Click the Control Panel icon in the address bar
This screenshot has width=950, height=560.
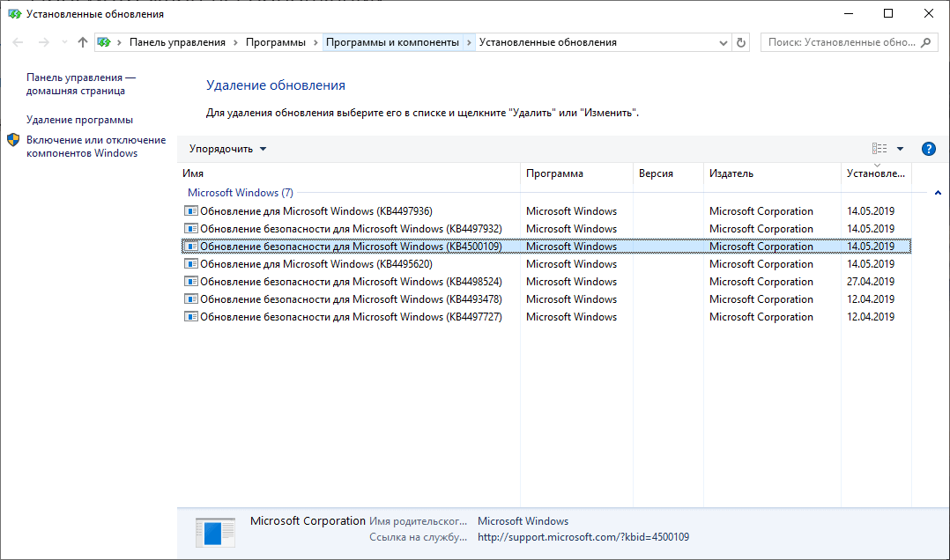click(104, 41)
